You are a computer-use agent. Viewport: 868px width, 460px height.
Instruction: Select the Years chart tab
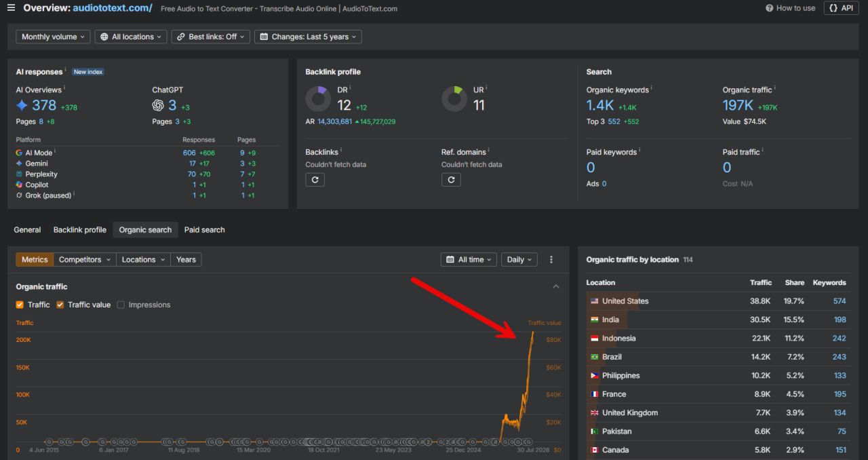186,260
